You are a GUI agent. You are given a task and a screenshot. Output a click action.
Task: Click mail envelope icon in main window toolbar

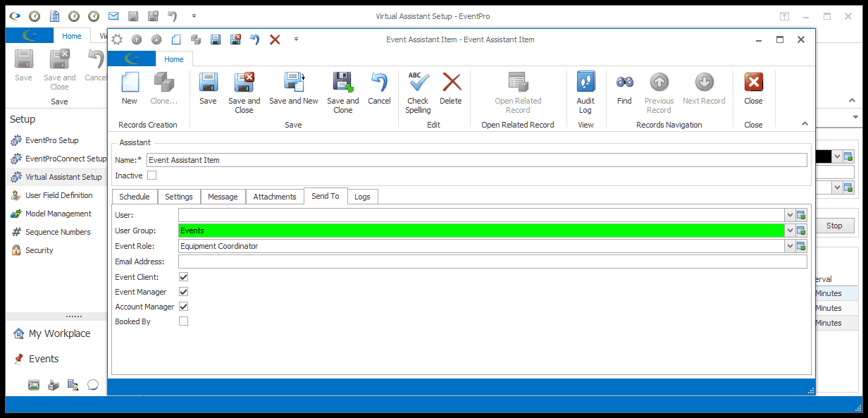(113, 16)
